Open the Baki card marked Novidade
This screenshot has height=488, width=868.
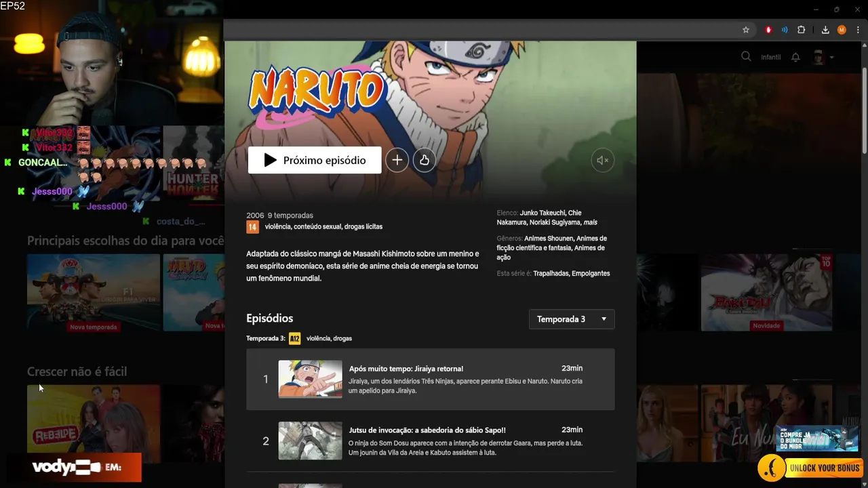point(766,293)
